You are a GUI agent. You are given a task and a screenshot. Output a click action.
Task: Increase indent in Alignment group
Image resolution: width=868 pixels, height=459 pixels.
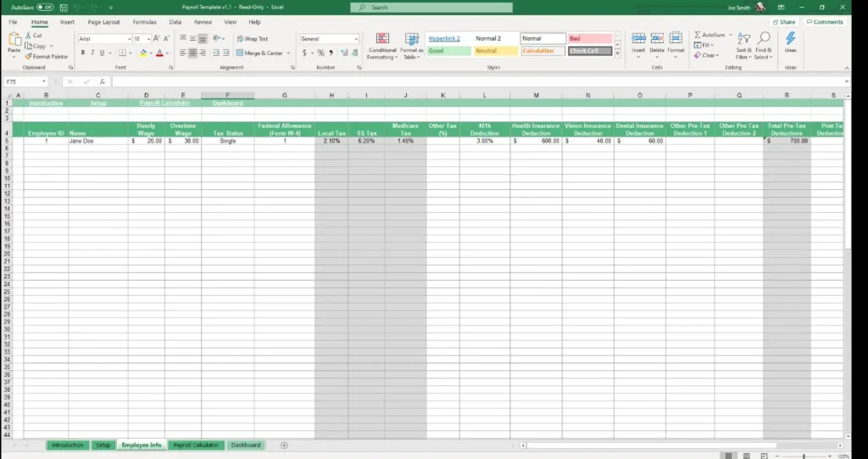pos(225,53)
